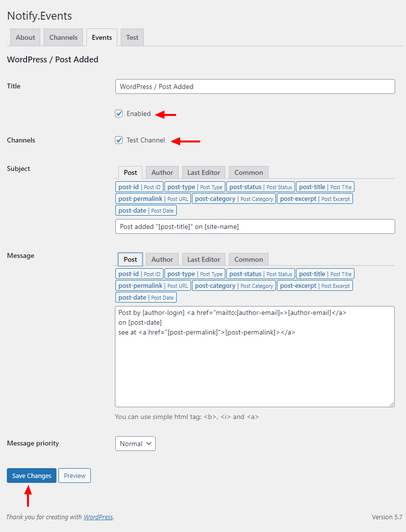The height and width of the screenshot is (532, 406).
Task: Select the Post tab in Subject section
Action: click(x=130, y=172)
